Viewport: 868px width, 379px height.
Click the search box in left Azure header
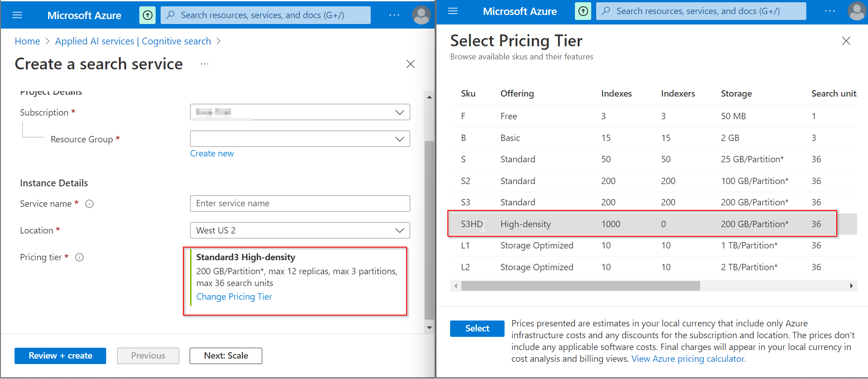tap(265, 15)
